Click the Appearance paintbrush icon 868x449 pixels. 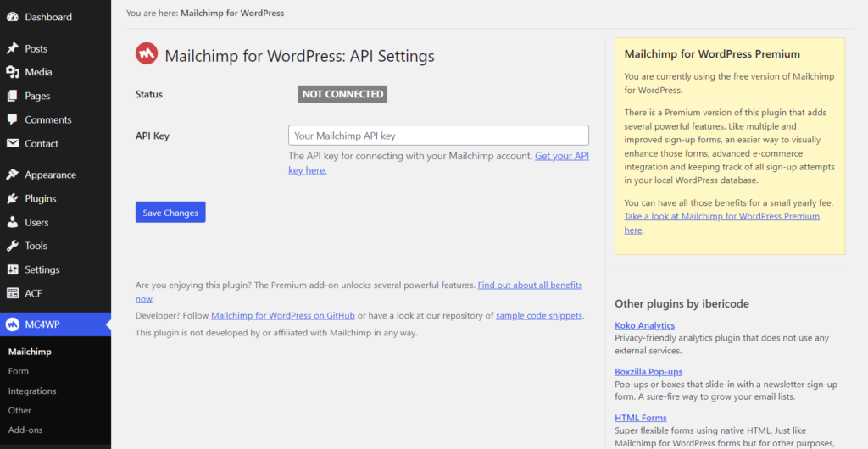(12, 175)
